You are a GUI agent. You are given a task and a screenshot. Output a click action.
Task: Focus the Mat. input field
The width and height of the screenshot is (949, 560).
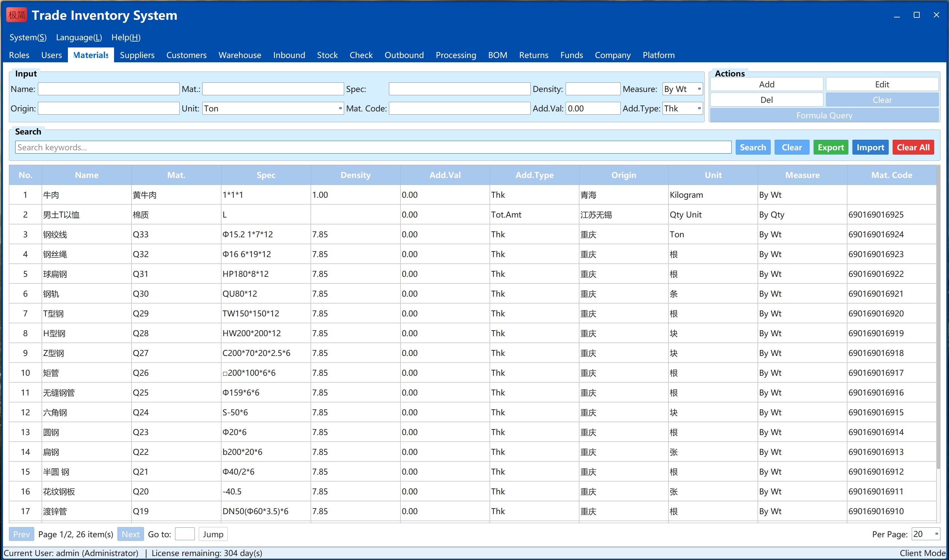[273, 89]
